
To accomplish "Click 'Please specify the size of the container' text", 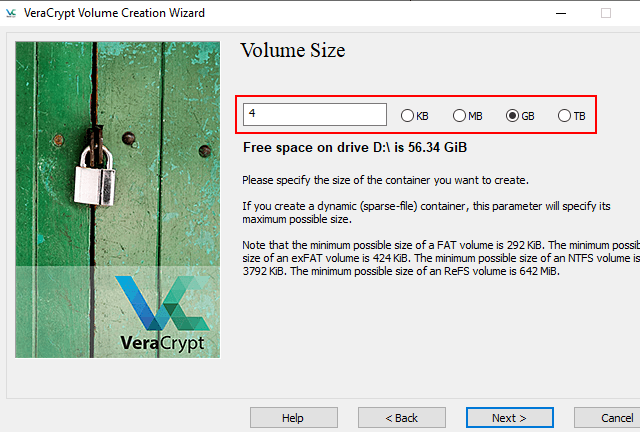I will pos(385,180).
